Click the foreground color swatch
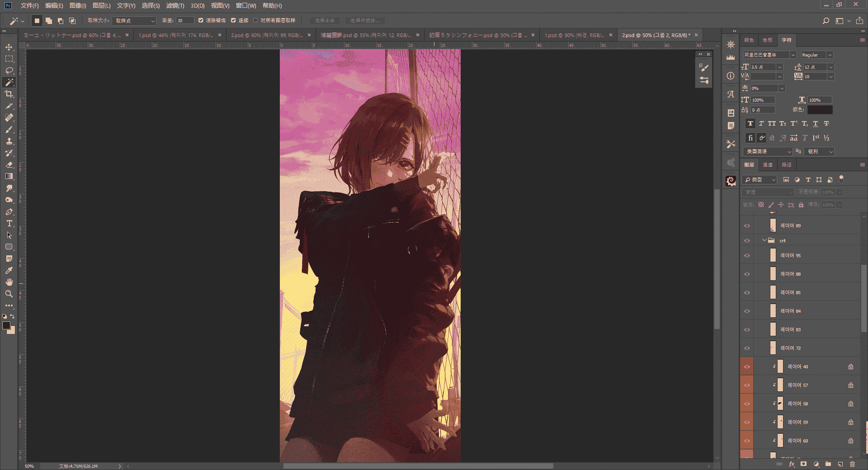The width and height of the screenshot is (868, 470). tap(6, 326)
